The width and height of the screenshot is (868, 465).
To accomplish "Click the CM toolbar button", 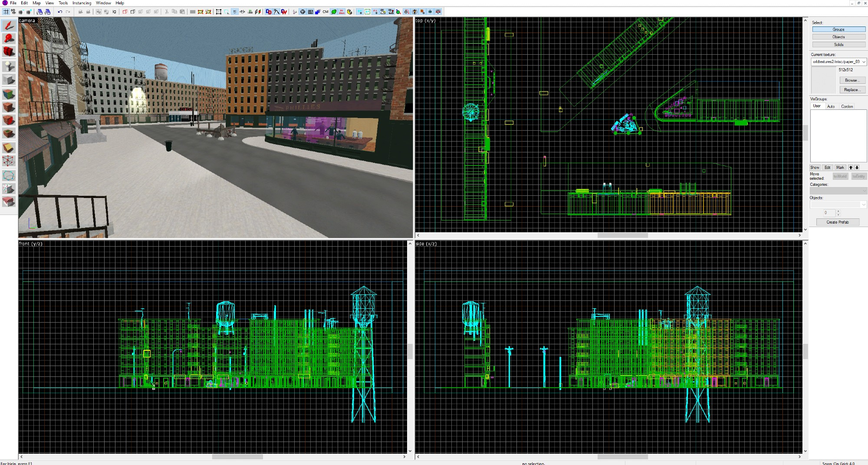I will point(325,12).
